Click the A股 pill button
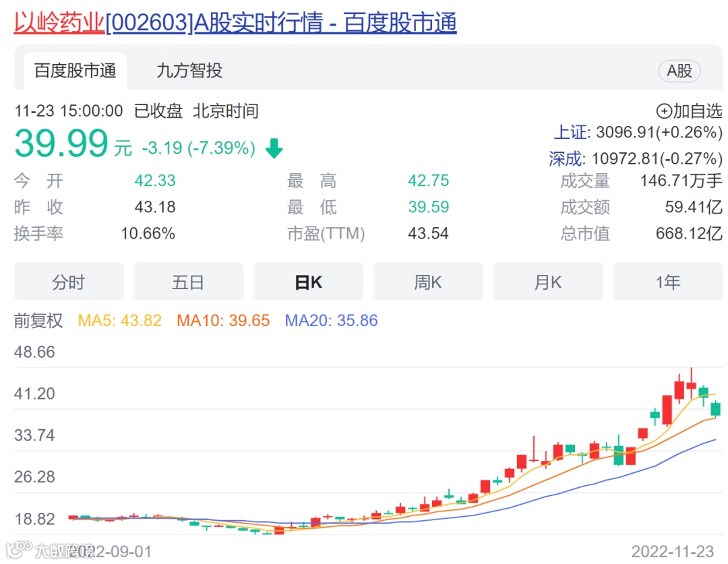Image resolution: width=728 pixels, height=564 pixels. pyautogui.click(x=679, y=71)
